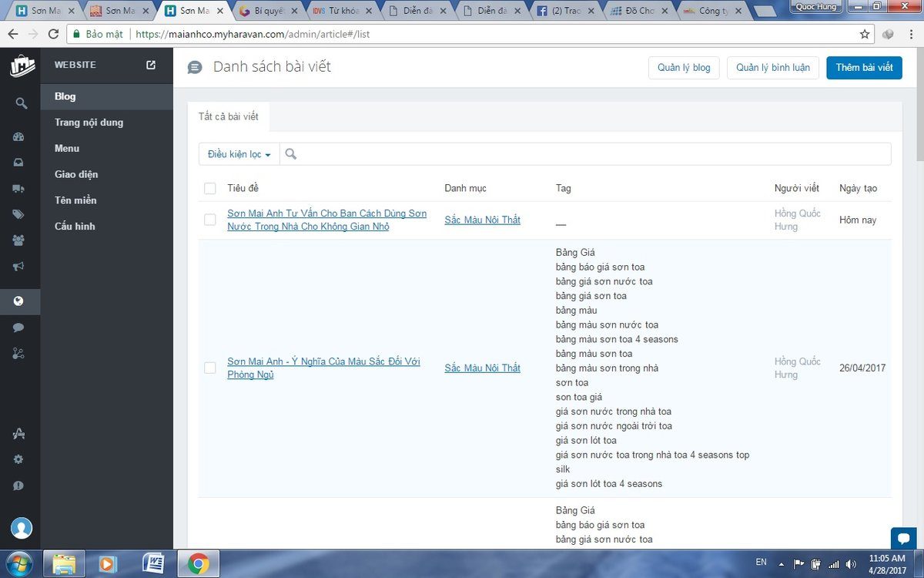Open the shipping truck icon in sidebar

coord(19,189)
